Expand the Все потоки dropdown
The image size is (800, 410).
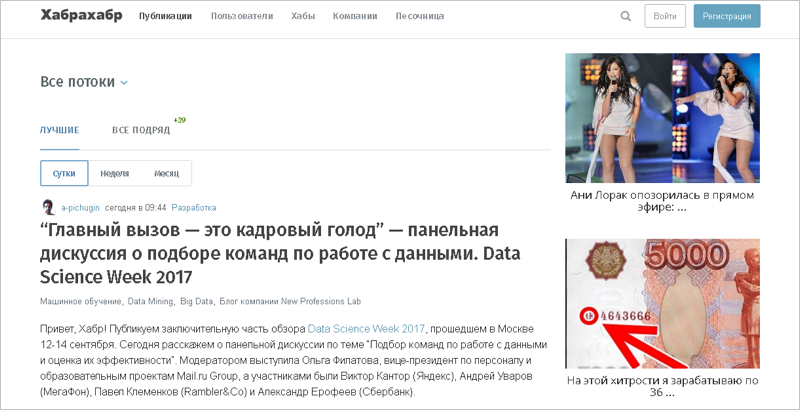(84, 82)
